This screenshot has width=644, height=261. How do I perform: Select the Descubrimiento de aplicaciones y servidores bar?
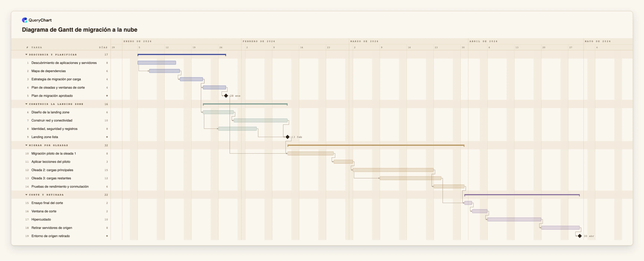157,63
